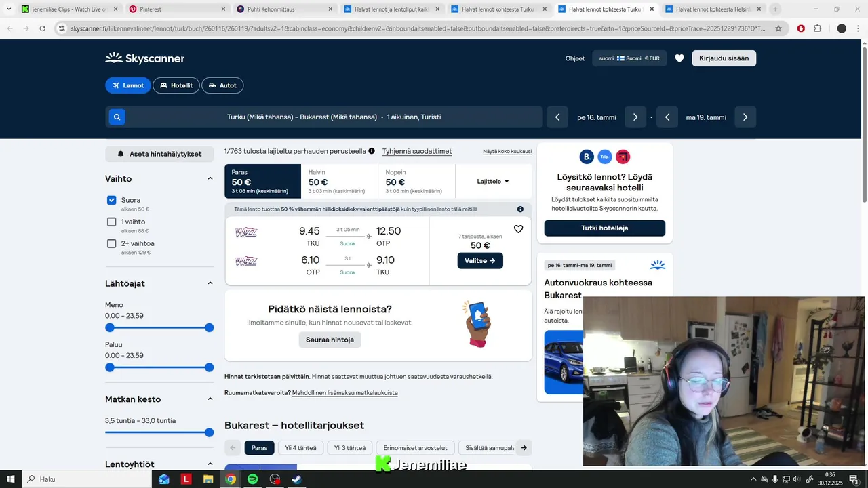Open a new browser tab
This screenshot has width=868, height=488.
point(776,9)
